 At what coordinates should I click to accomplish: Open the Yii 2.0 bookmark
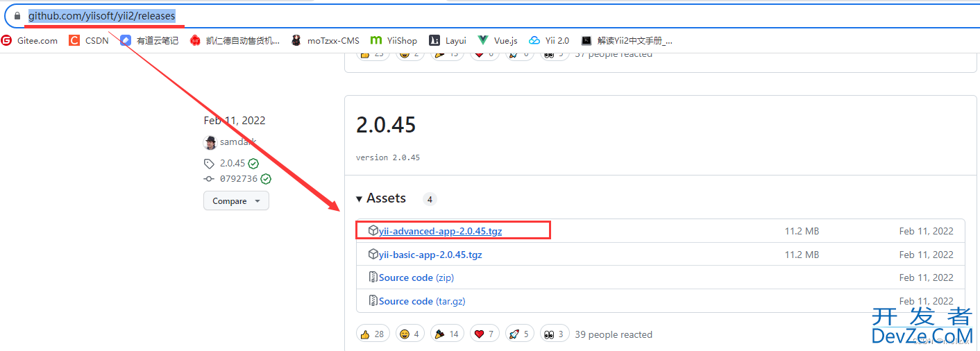549,40
